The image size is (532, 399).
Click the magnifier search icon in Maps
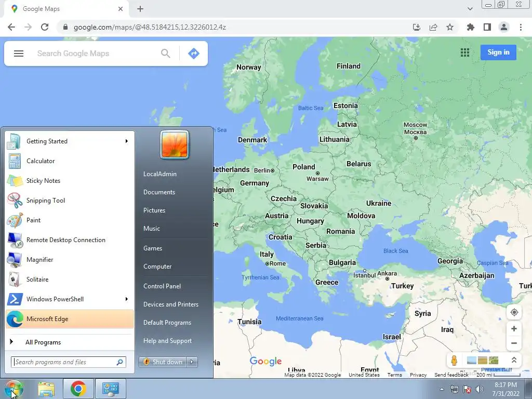coord(166,54)
